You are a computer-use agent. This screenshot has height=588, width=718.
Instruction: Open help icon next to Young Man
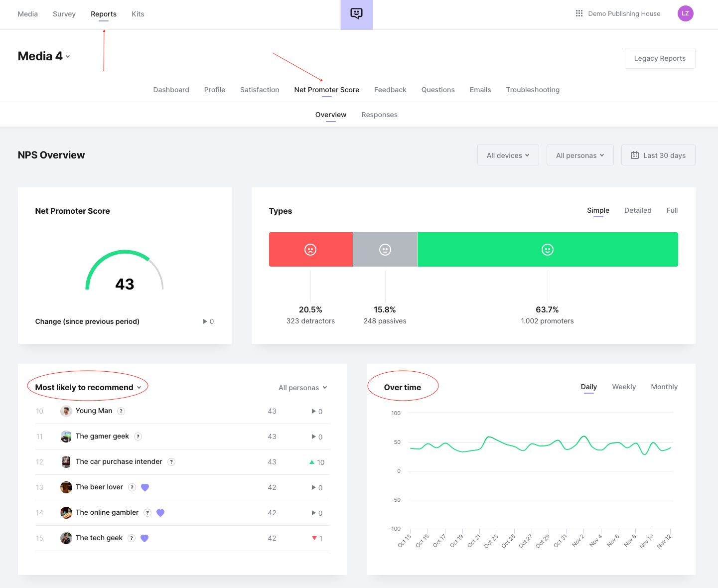pyautogui.click(x=121, y=411)
